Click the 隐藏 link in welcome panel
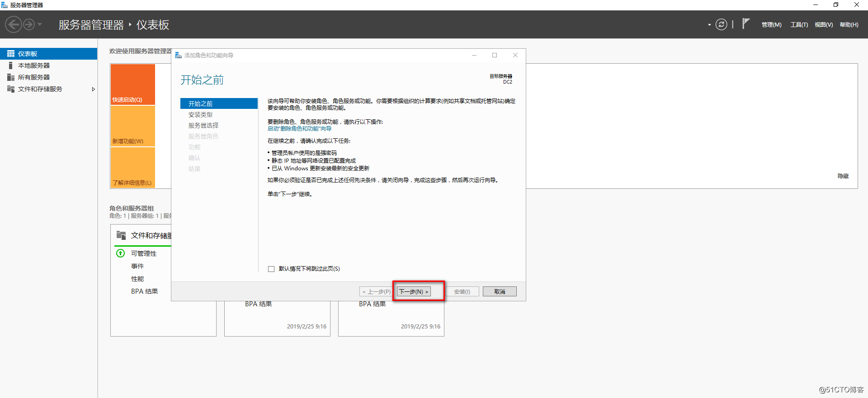The width and height of the screenshot is (868, 398). 843,176
